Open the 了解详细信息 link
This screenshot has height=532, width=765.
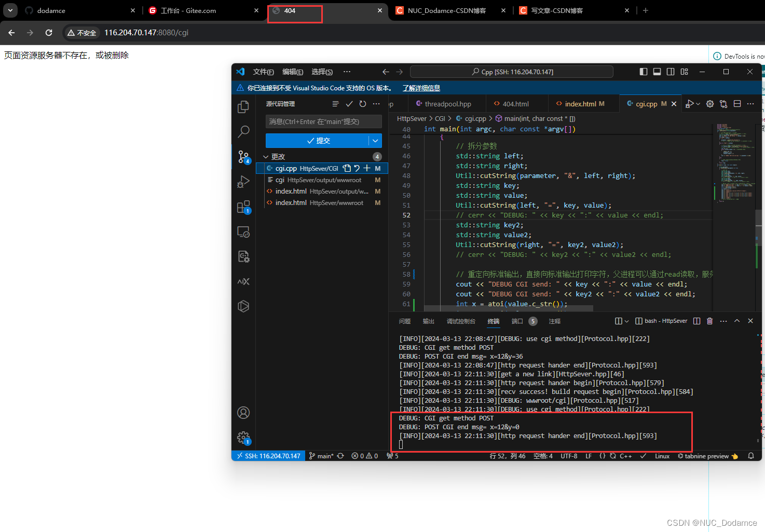(x=421, y=88)
